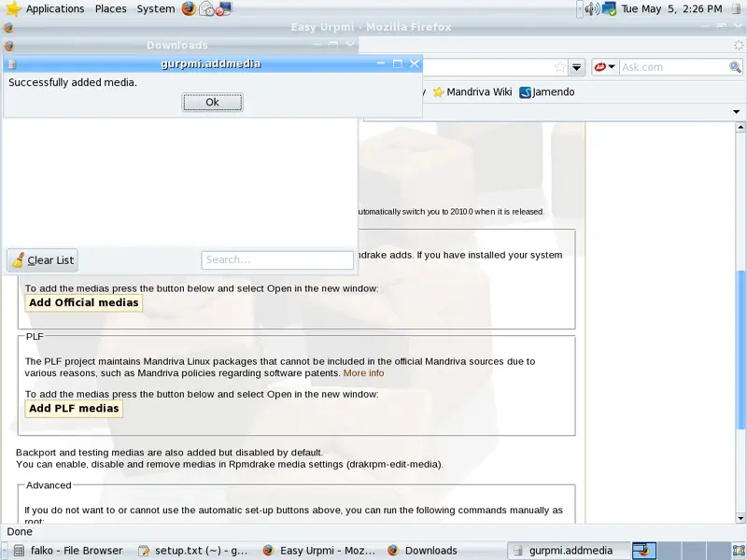
Task: Open the volume control applet
Action: tap(592, 8)
